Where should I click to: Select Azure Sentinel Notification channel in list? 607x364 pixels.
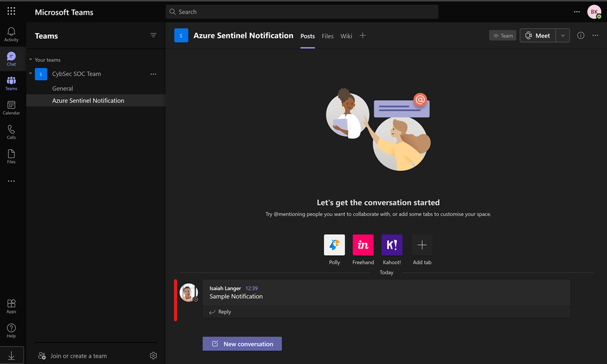click(x=95, y=100)
